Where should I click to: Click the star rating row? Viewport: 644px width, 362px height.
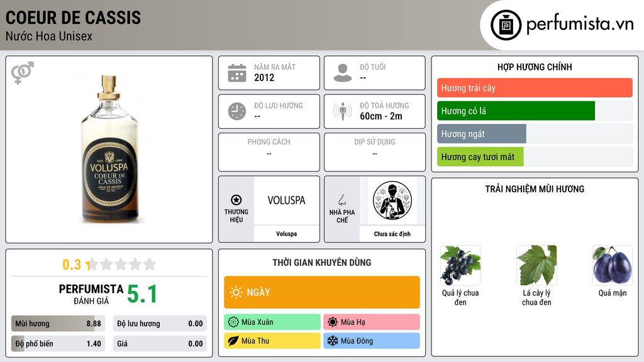point(121,264)
